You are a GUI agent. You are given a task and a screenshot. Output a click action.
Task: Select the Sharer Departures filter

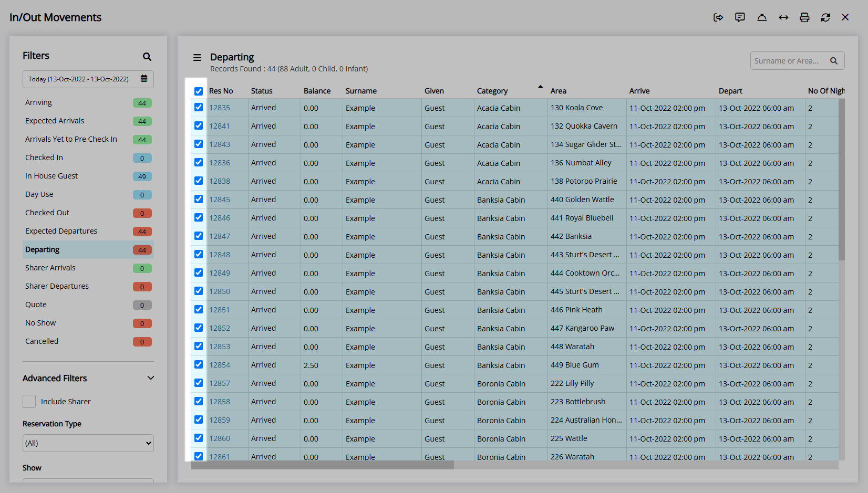pos(88,286)
